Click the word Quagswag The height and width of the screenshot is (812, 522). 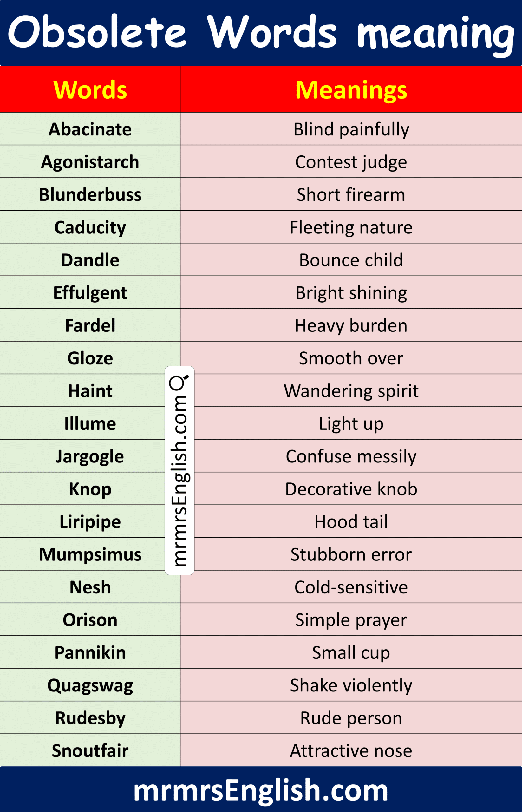coord(90,685)
